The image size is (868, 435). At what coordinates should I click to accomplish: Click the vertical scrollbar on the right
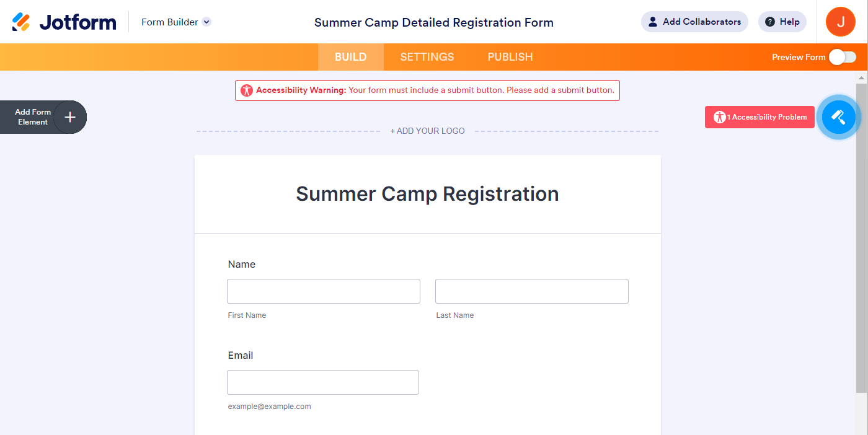click(861, 235)
